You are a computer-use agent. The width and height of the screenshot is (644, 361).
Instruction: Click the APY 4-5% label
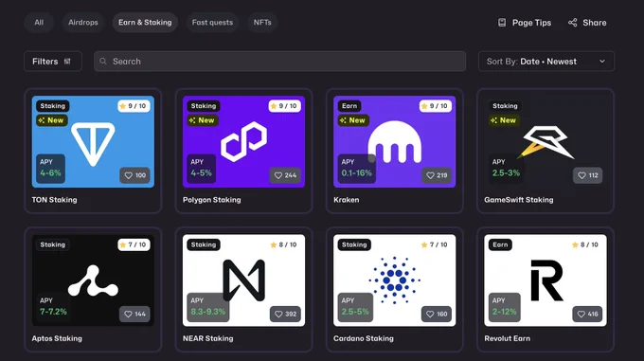(201, 168)
